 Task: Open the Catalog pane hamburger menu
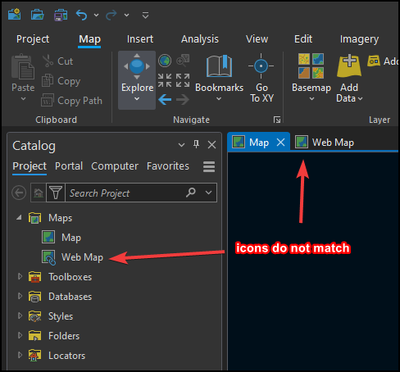pos(209,166)
